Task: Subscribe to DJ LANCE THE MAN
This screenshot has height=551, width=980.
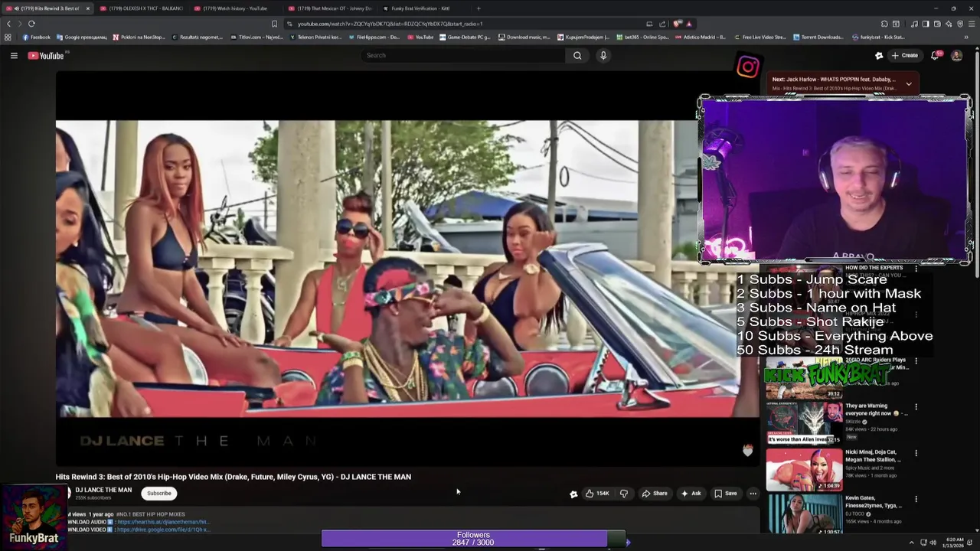Action: point(159,494)
